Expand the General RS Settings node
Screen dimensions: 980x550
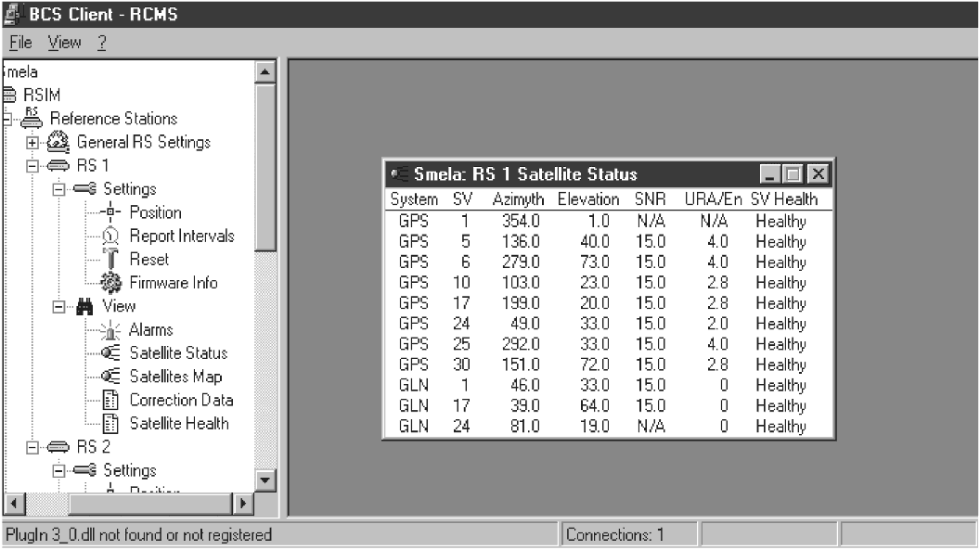[32, 142]
